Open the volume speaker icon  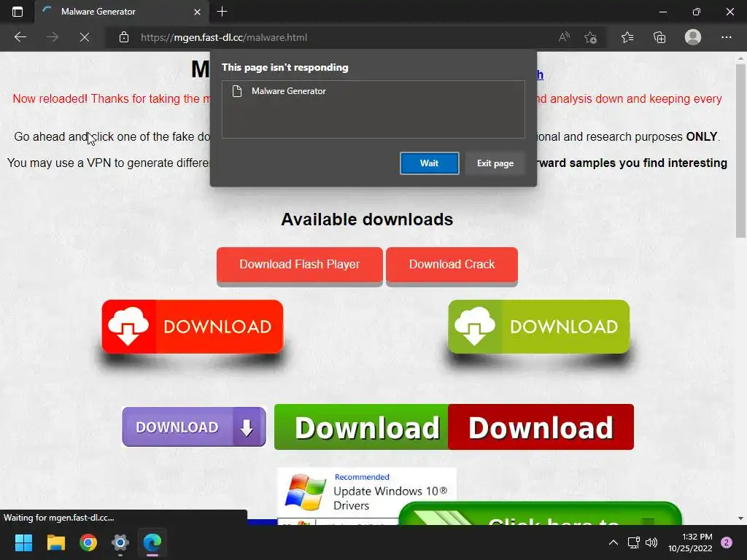651,542
